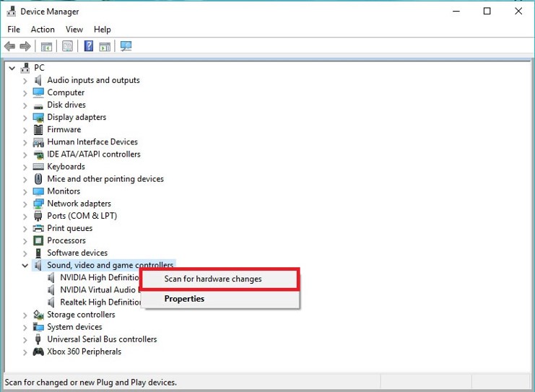Expand the Network adapters category
The image size is (535, 392).
pyautogui.click(x=25, y=204)
